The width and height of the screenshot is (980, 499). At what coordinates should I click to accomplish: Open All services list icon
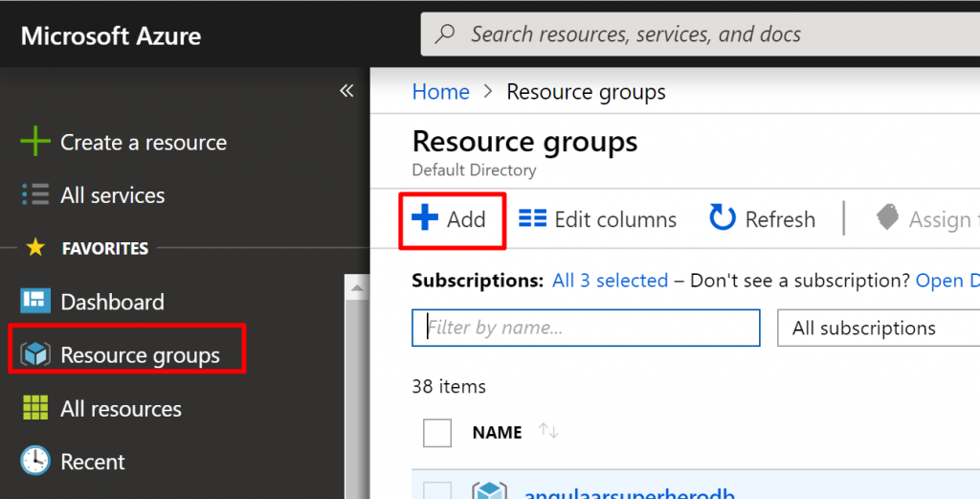[35, 195]
